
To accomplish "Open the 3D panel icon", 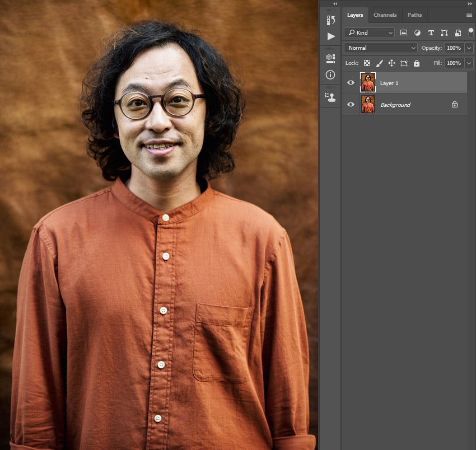I will coord(330,58).
